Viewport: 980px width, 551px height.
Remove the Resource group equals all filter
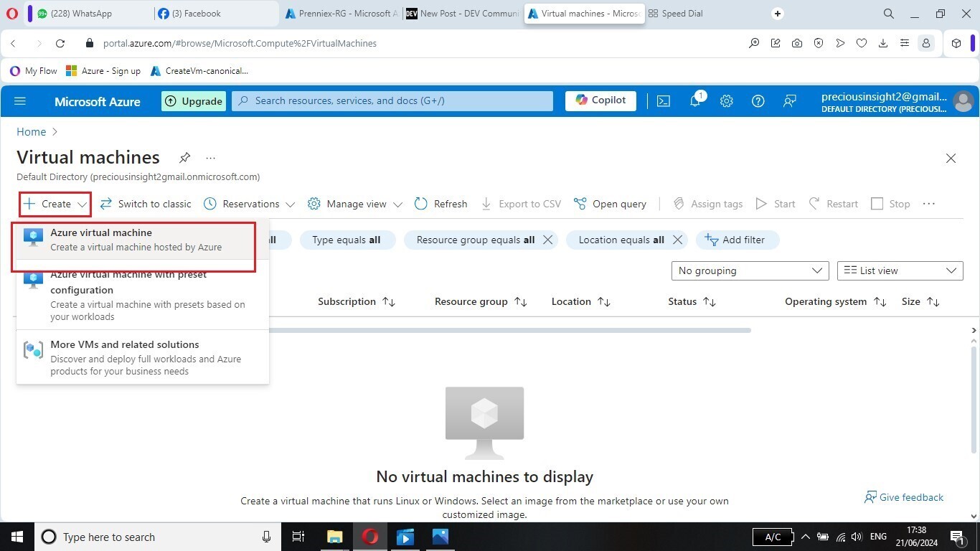tap(547, 240)
